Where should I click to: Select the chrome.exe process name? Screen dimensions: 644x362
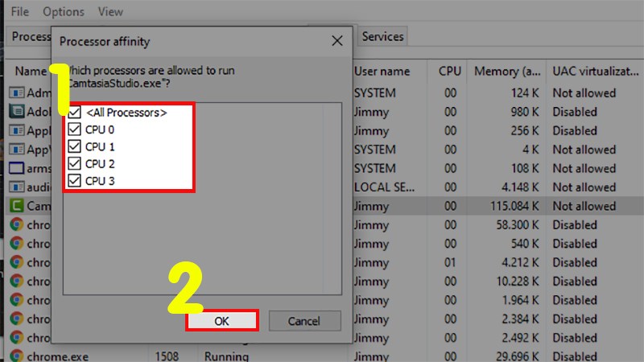[57, 356]
